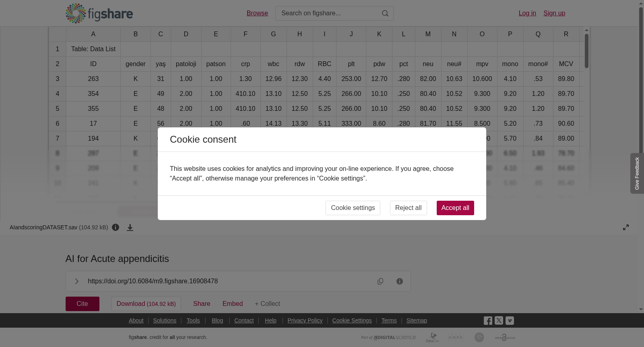Click the 'mono#' header cell
This screenshot has width=644, height=347.
(x=538, y=64)
